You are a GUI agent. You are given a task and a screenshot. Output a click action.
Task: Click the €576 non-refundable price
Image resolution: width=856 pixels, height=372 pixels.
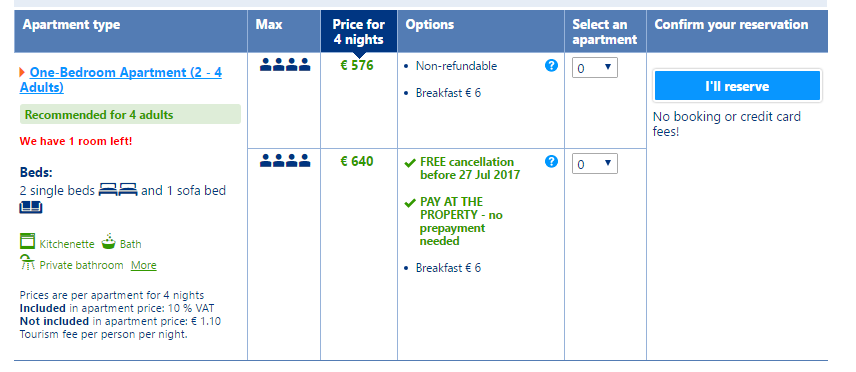pyautogui.click(x=357, y=66)
